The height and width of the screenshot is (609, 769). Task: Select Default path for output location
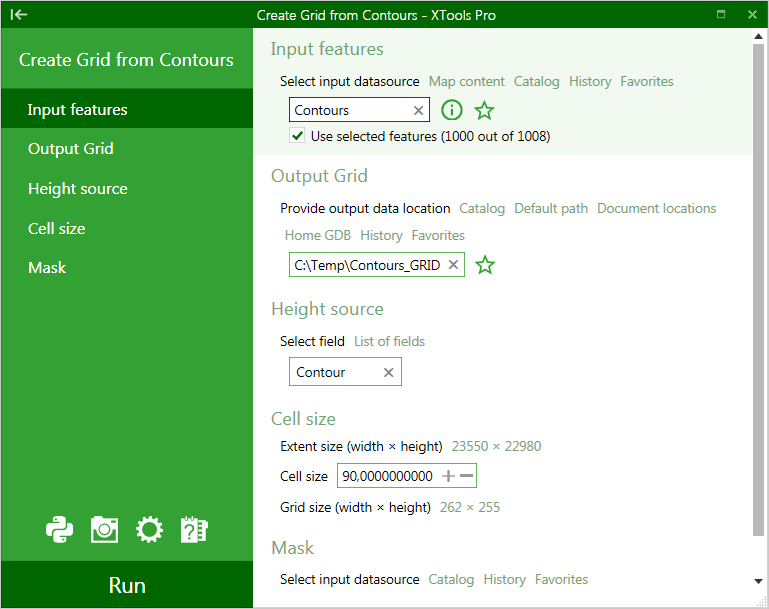pyautogui.click(x=551, y=208)
